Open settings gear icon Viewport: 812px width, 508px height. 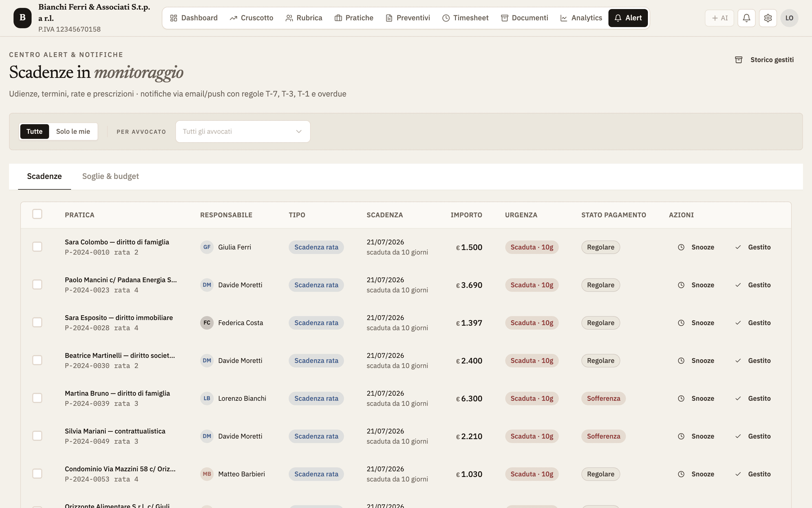(x=768, y=18)
